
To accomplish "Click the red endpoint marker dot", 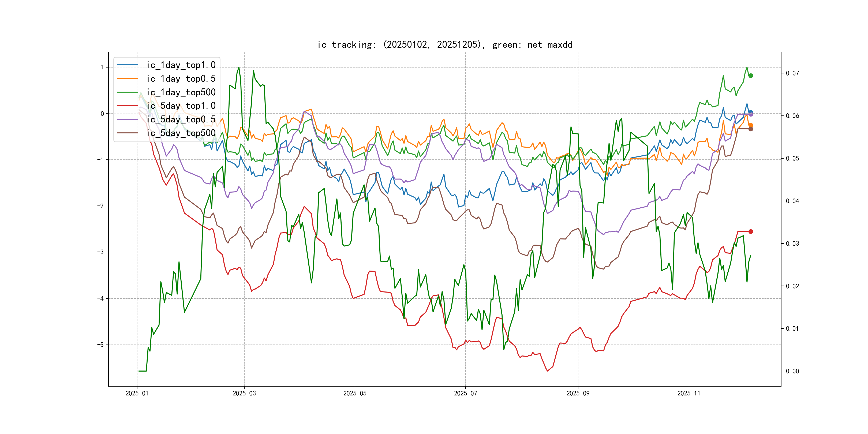I will [x=751, y=231].
